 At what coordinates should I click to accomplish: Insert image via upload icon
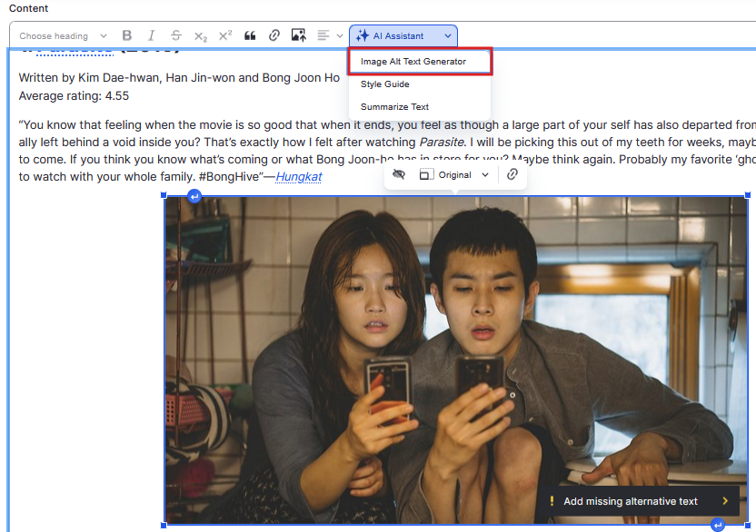click(298, 35)
